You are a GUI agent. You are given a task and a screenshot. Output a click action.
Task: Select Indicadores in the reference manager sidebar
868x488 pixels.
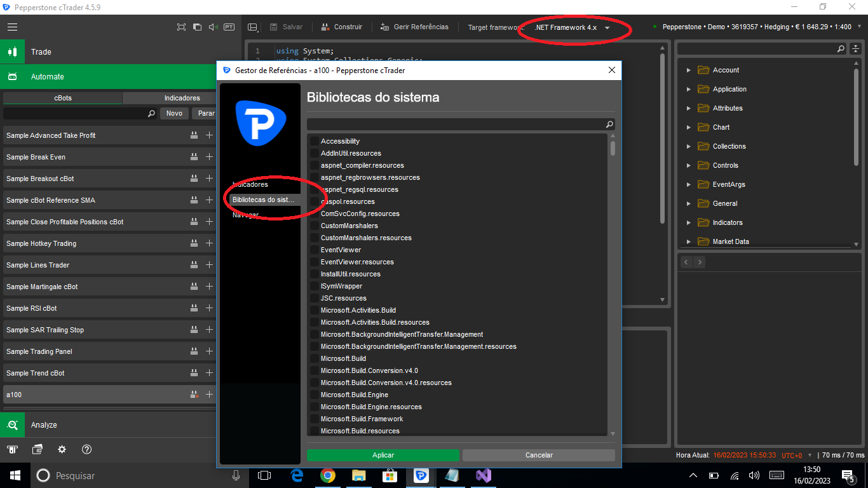coord(250,184)
